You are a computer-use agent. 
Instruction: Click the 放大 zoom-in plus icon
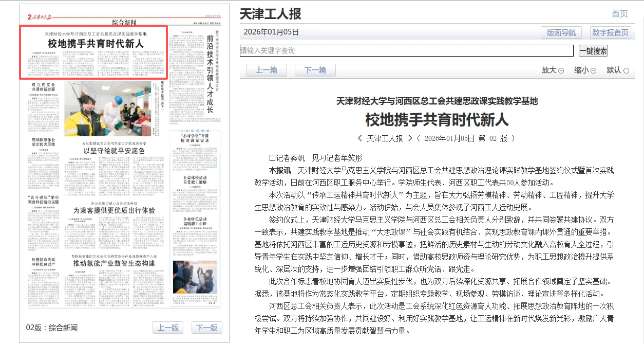(x=561, y=71)
